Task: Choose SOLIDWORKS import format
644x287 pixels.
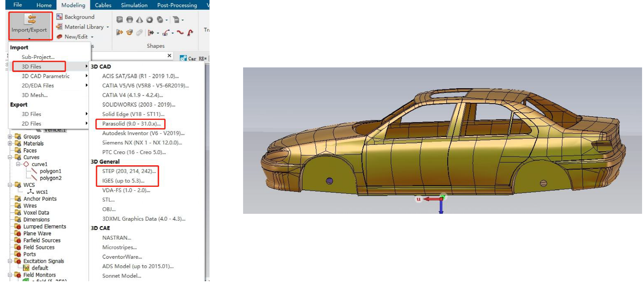Action: (x=139, y=104)
